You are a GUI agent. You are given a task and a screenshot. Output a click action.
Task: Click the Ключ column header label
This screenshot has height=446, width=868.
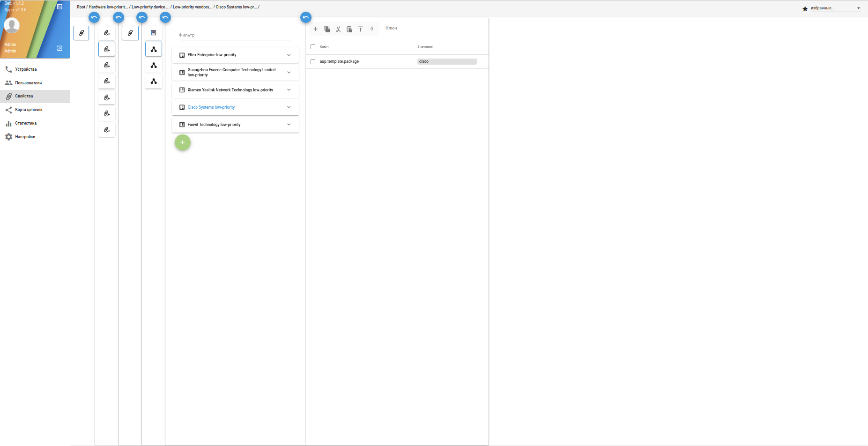pos(324,47)
